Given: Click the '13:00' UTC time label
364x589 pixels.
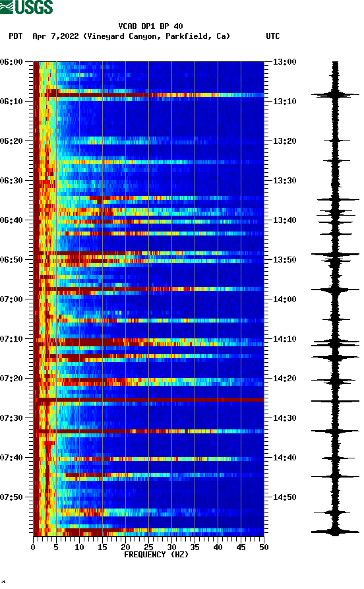Looking at the screenshot, I should [x=284, y=61].
